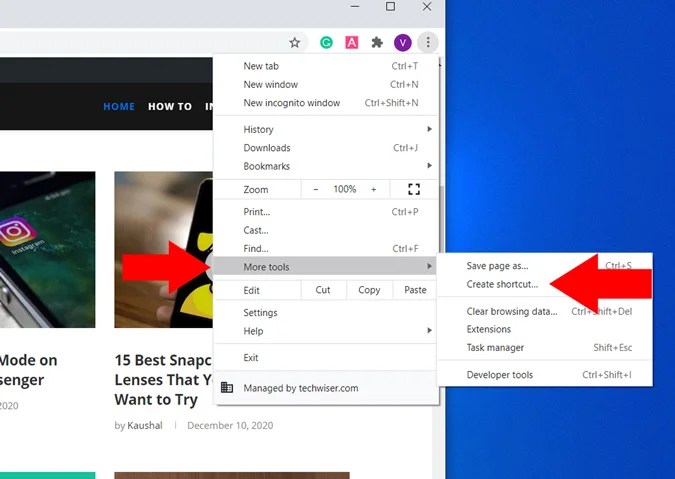The height and width of the screenshot is (479, 675).
Task: Expand the More tools submenu
Action: 326,266
